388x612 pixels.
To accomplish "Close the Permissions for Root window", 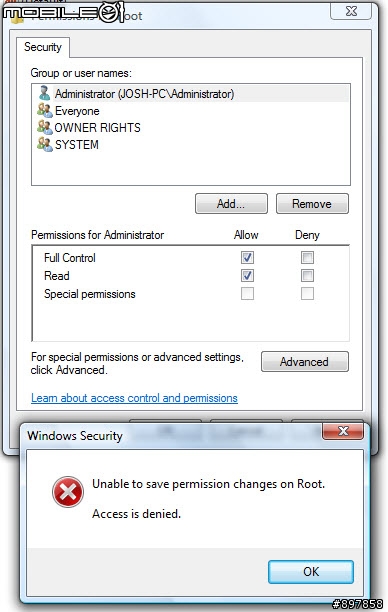I will click(x=351, y=11).
